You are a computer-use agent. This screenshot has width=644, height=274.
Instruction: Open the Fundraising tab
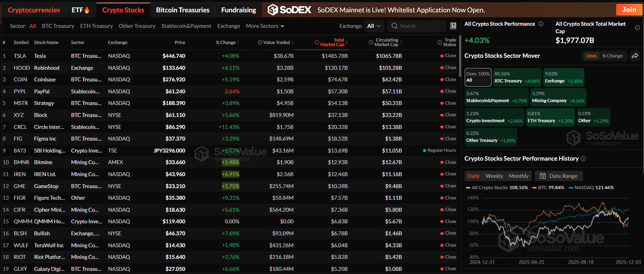pos(239,10)
